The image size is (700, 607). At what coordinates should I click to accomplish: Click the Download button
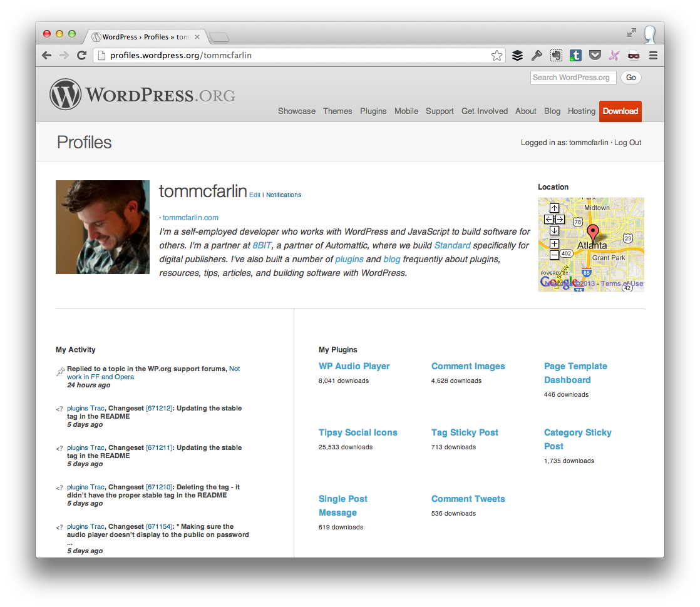coord(620,111)
